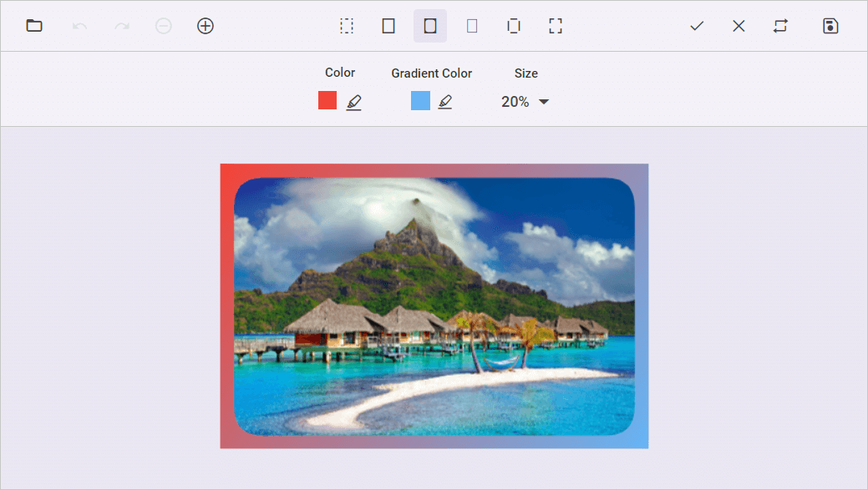The height and width of the screenshot is (490, 868).
Task: Open color picker pen next to red swatch
Action: click(353, 103)
